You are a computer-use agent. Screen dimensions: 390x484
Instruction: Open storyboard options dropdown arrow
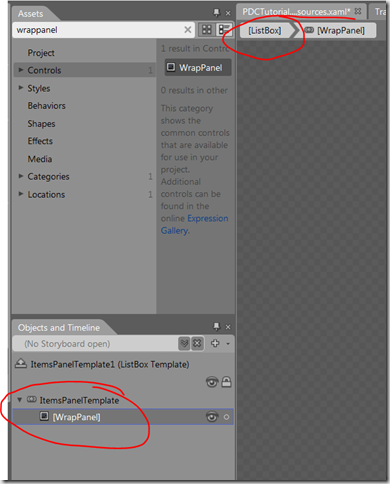click(228, 343)
